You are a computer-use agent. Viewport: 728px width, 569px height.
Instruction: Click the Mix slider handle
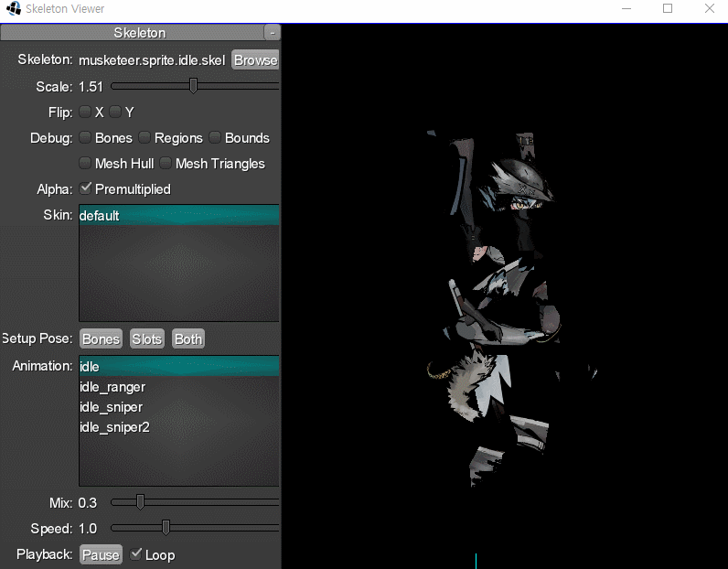click(x=140, y=502)
